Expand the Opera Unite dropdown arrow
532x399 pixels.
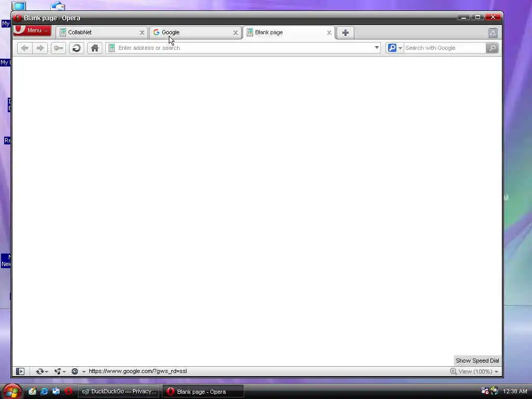tap(64, 372)
